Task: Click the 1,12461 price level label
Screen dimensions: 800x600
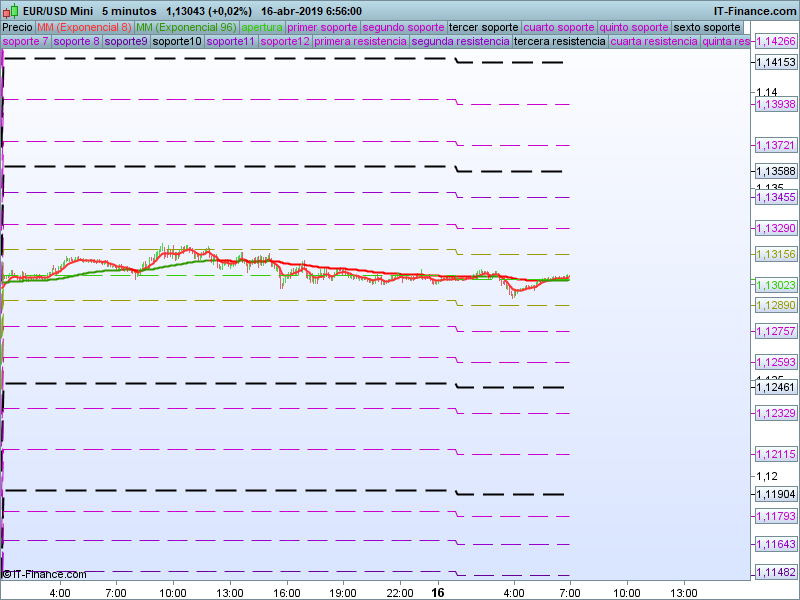Action: coord(775,387)
